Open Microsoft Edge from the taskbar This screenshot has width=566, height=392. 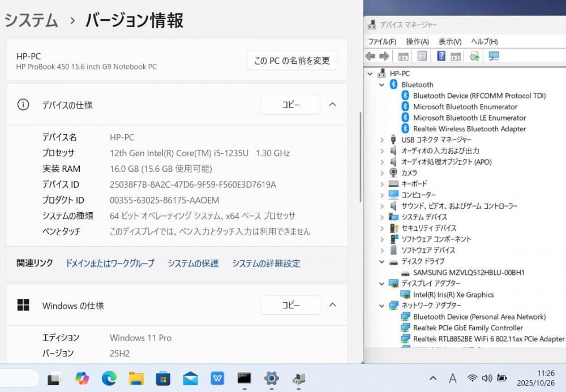[109, 378]
